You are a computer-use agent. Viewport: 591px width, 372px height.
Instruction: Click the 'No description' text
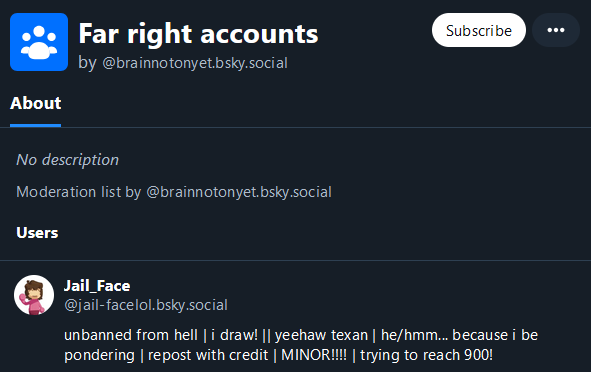[67, 160]
